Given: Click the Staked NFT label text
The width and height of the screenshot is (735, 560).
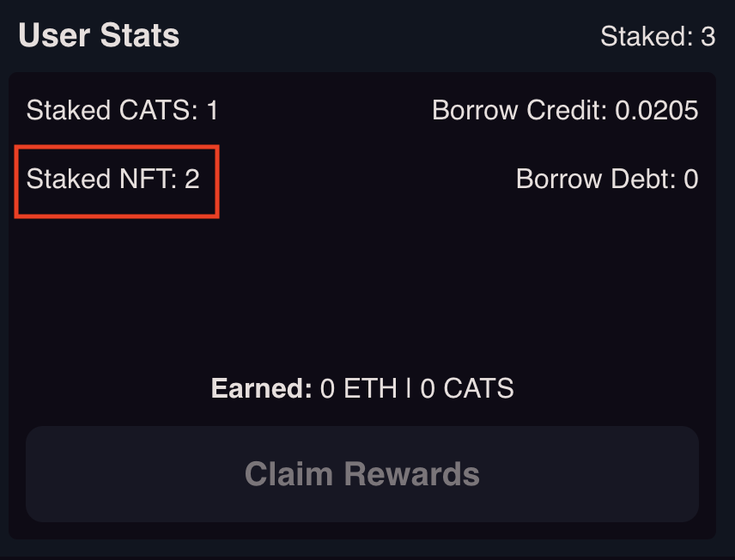Looking at the screenshot, I should pyautogui.click(x=101, y=180).
